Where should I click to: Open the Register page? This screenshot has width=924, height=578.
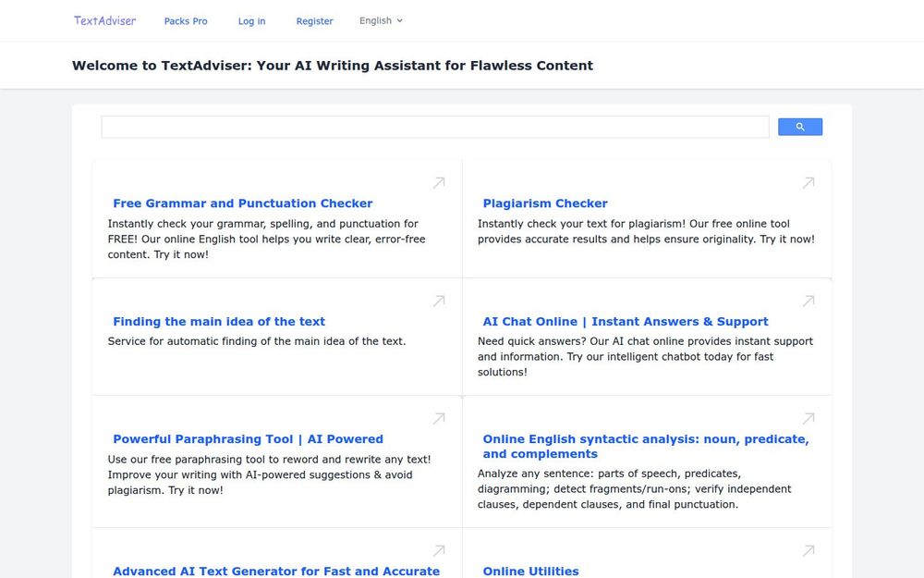click(315, 21)
